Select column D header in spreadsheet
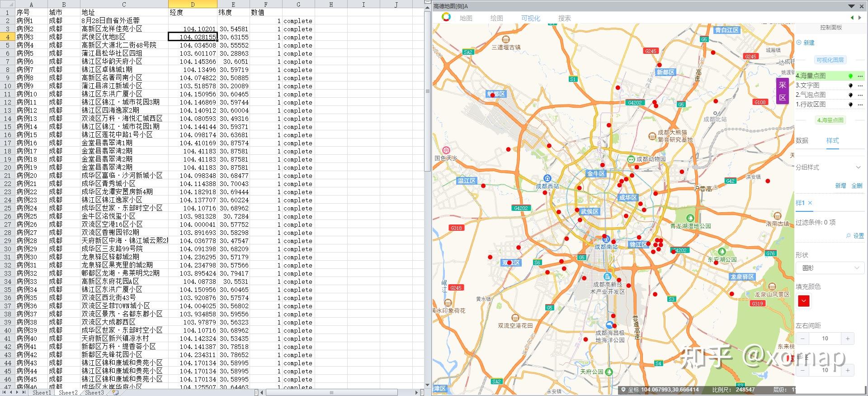Screen dimensions: 868x396 (x=193, y=4)
